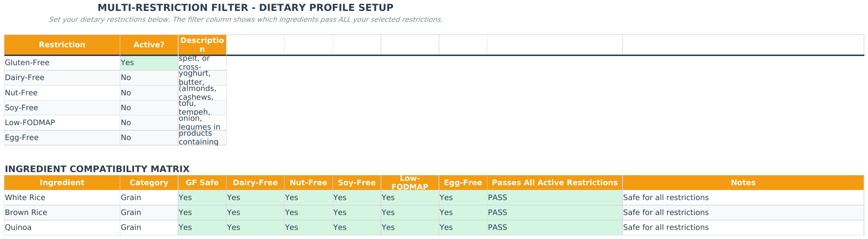Select the title MULTI-RESTRICTION FILTER cell

pyautogui.click(x=246, y=8)
